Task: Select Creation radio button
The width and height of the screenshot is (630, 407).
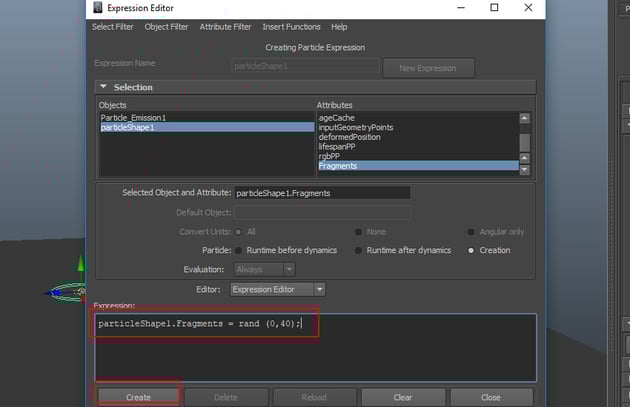Action: pyautogui.click(x=471, y=250)
